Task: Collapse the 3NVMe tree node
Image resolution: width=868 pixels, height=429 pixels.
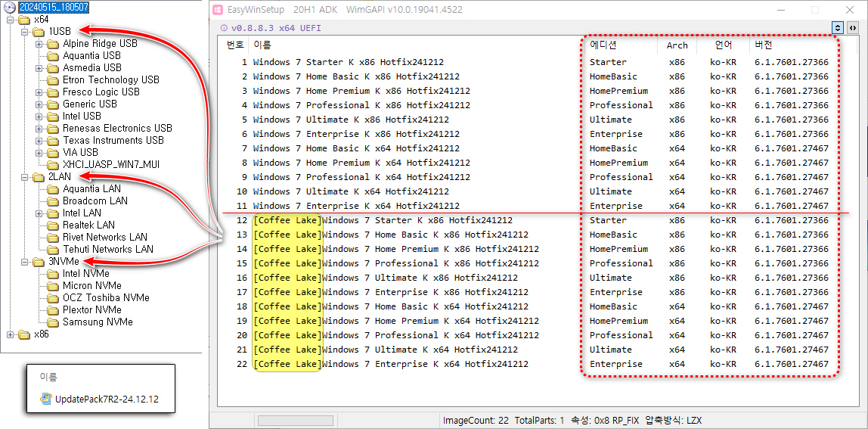Action: point(24,262)
